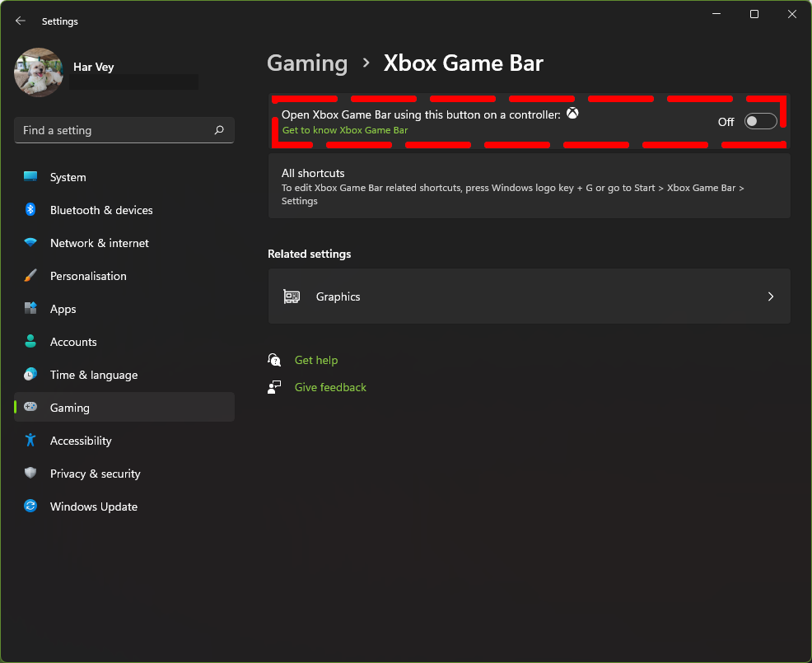Click the Xbox Game Bar page title

coord(464,63)
